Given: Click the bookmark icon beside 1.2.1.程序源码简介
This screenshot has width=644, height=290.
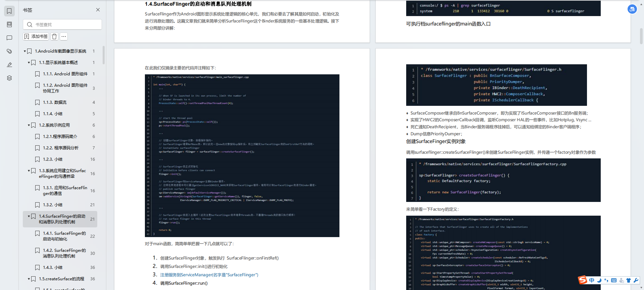Looking at the screenshot, I should (x=38, y=137).
